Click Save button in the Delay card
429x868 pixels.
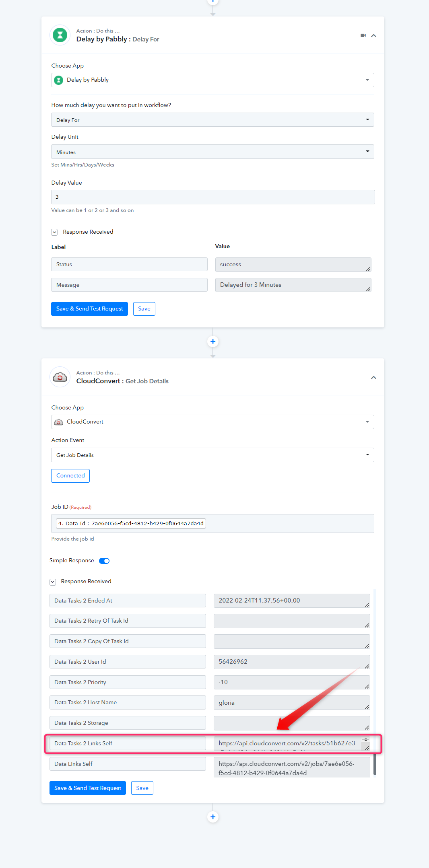[x=144, y=309]
